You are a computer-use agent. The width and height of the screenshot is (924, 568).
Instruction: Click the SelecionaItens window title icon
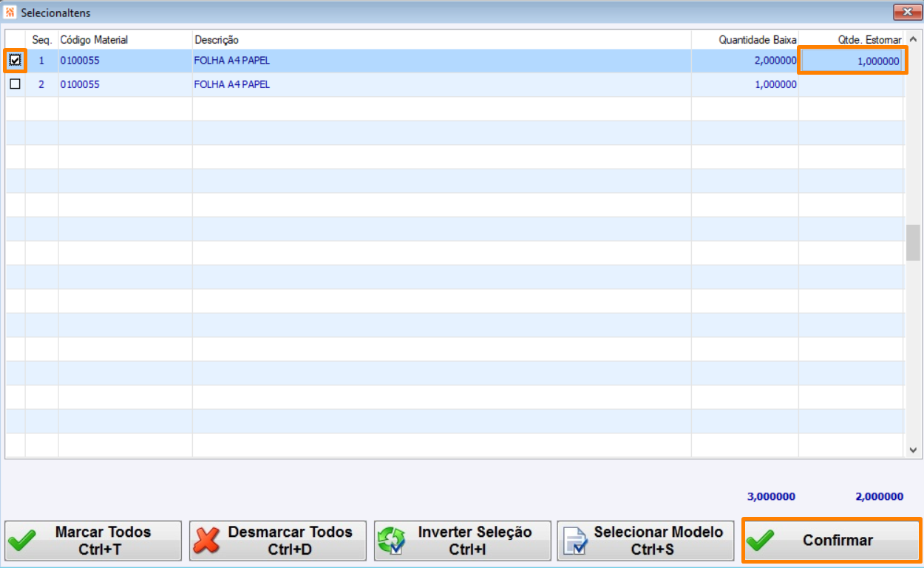[10, 13]
